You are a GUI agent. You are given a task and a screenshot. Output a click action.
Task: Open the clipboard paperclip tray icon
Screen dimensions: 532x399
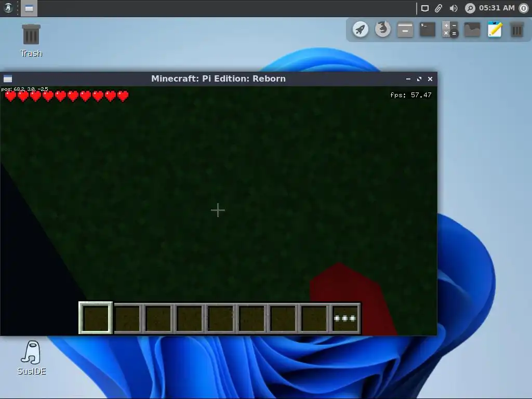[438, 8]
